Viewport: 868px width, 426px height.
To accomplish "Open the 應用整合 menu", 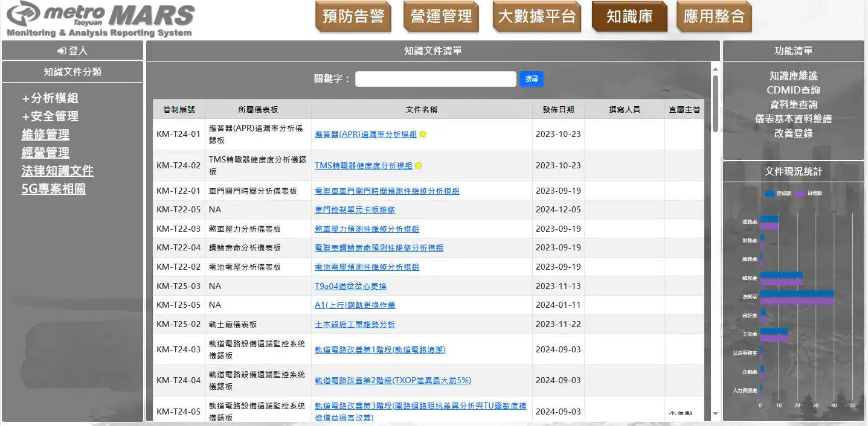I will (714, 17).
